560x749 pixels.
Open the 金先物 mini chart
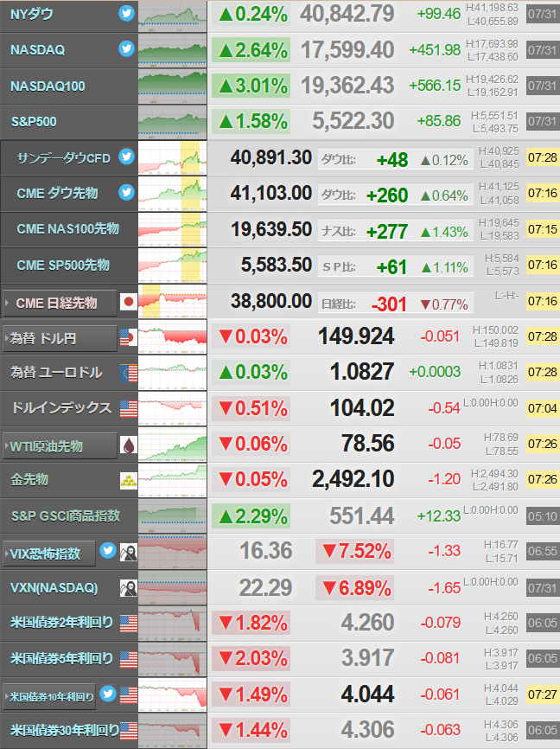(x=172, y=480)
